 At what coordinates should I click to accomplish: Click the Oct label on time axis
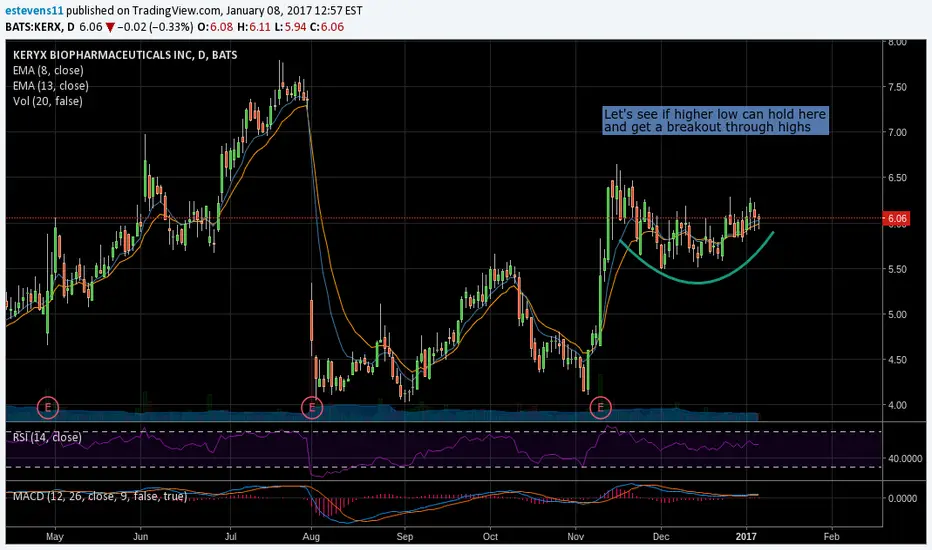pyautogui.click(x=490, y=536)
